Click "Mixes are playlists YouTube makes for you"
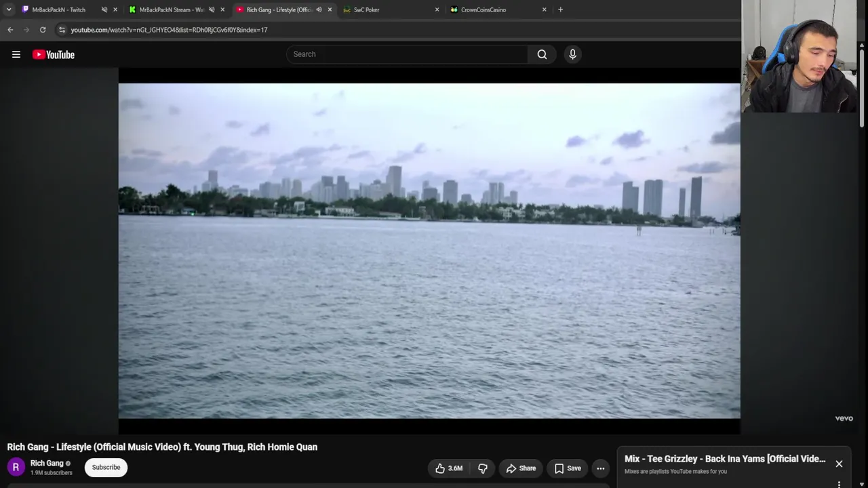 tap(675, 472)
